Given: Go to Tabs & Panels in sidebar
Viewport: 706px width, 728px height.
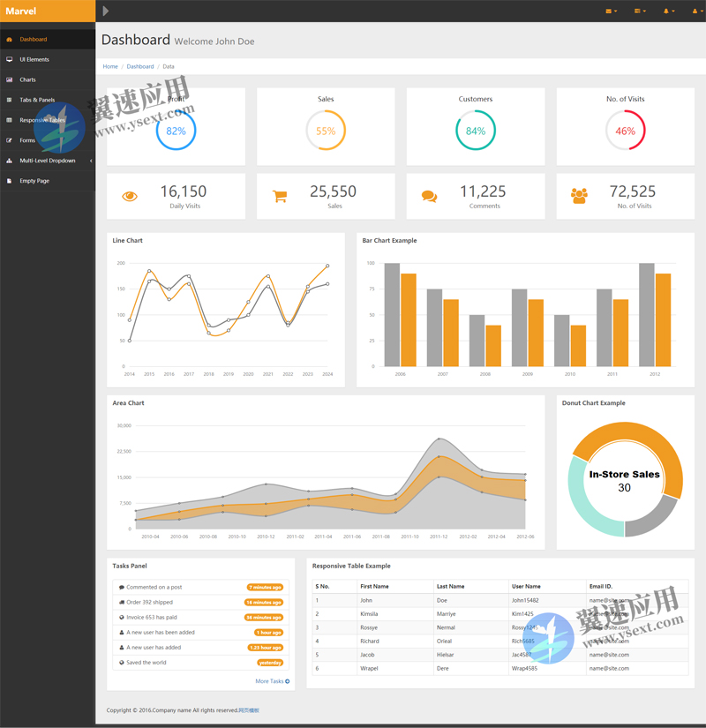Looking at the screenshot, I should [37, 100].
